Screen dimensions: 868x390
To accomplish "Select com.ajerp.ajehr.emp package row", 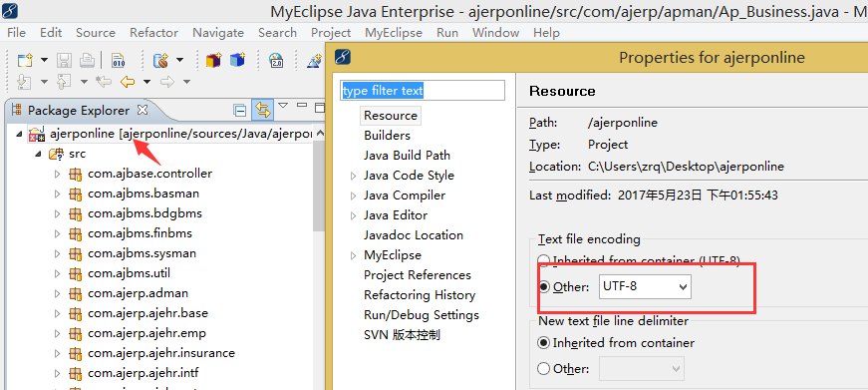I will pos(138,333).
